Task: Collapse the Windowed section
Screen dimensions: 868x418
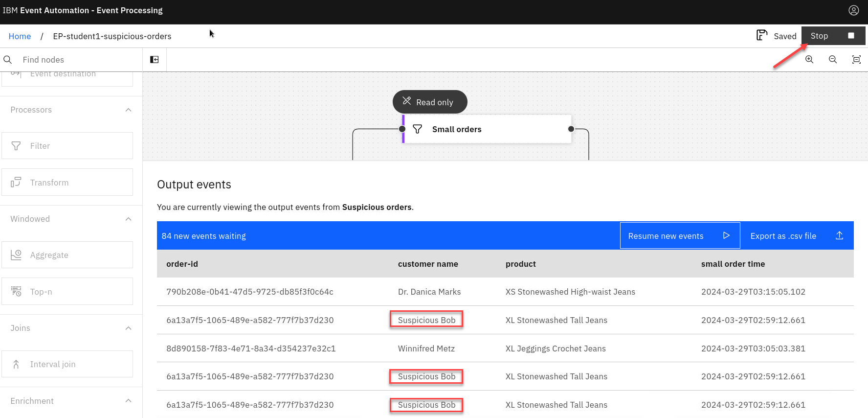Action: coord(128,219)
